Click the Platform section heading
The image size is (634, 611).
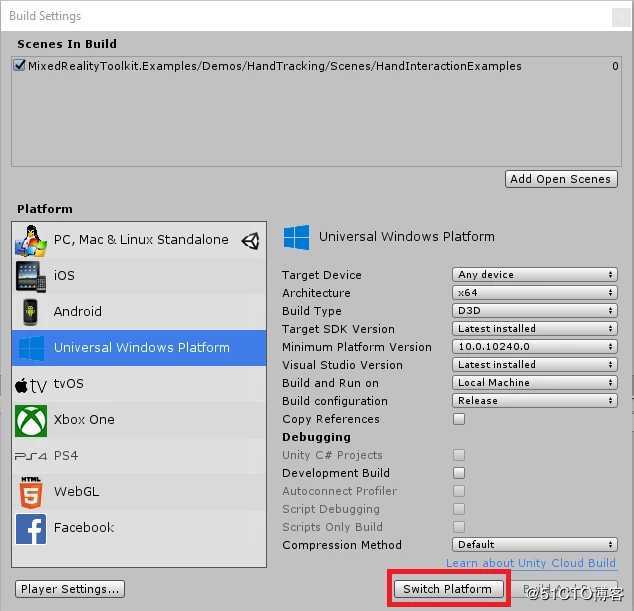click(x=44, y=209)
